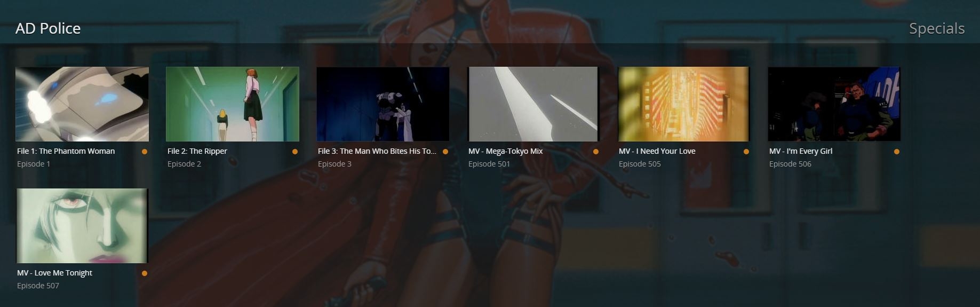Toggle unwatched dot for File 2: The Ripper
Viewport: 980px width, 307px height.
coord(295,152)
